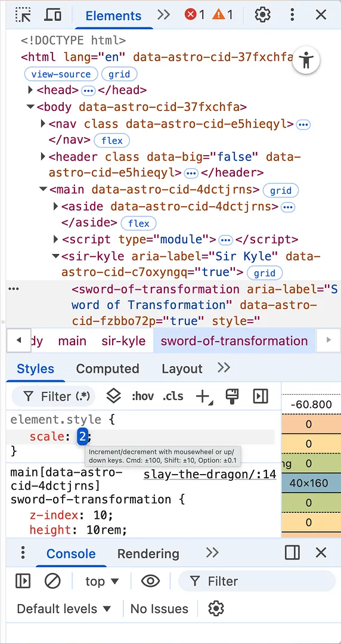The height and width of the screenshot is (644, 341).
Task: Create a live expression eye icon
Action: [x=150, y=581]
